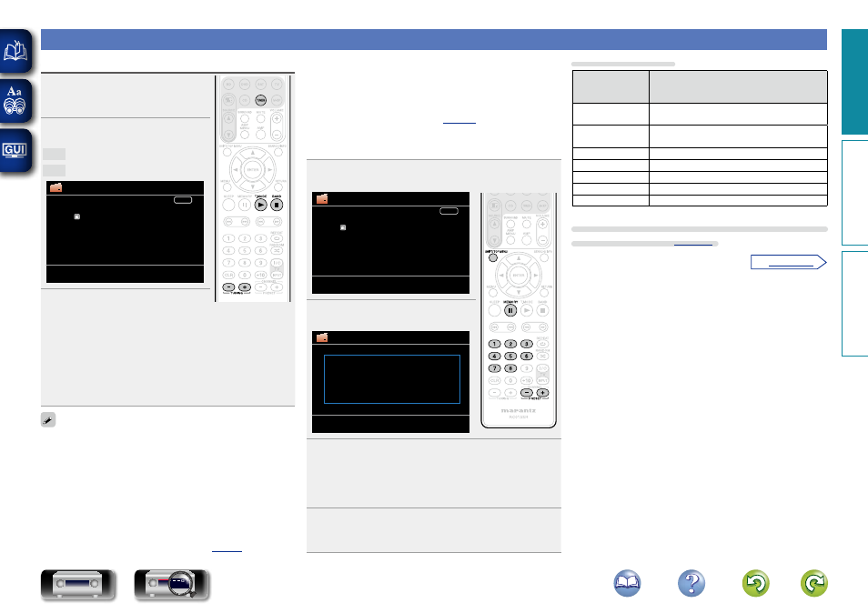The image size is (868, 613).
Task: Open the GUI menu map icon
Action: pyautogui.click(x=15, y=150)
